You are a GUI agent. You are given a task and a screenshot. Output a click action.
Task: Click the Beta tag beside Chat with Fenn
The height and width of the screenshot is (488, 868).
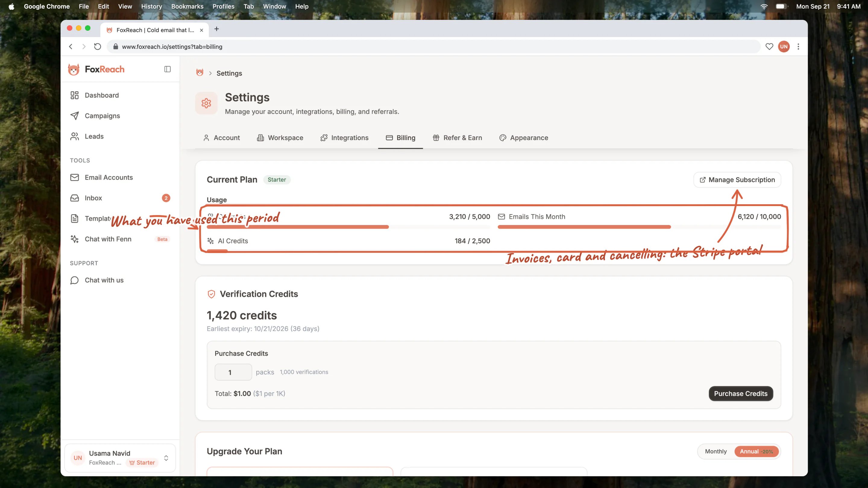[x=162, y=239]
